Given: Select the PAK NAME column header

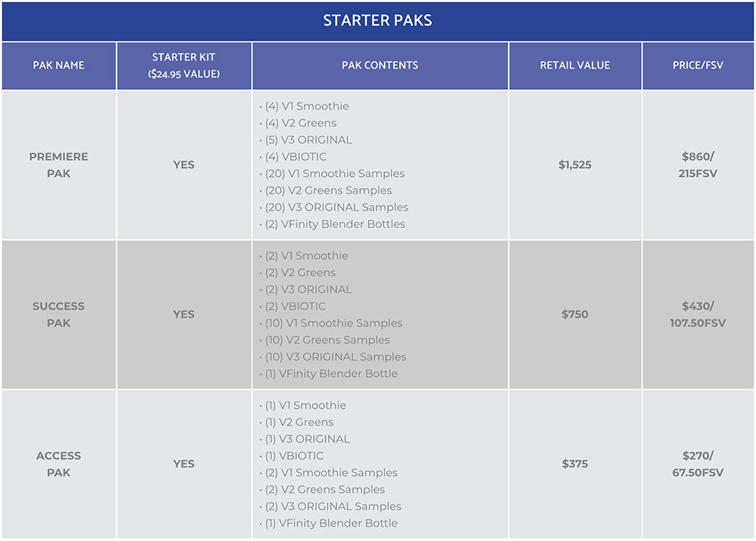Looking at the screenshot, I should pyautogui.click(x=59, y=66).
